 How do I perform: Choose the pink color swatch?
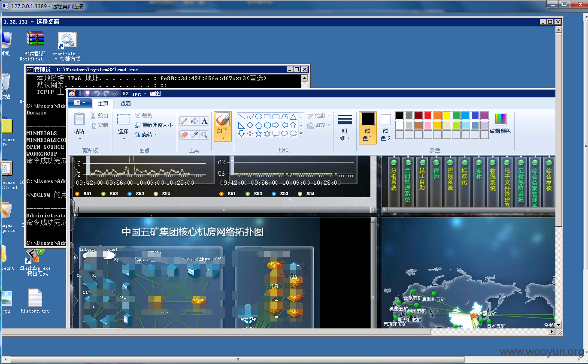point(428,125)
